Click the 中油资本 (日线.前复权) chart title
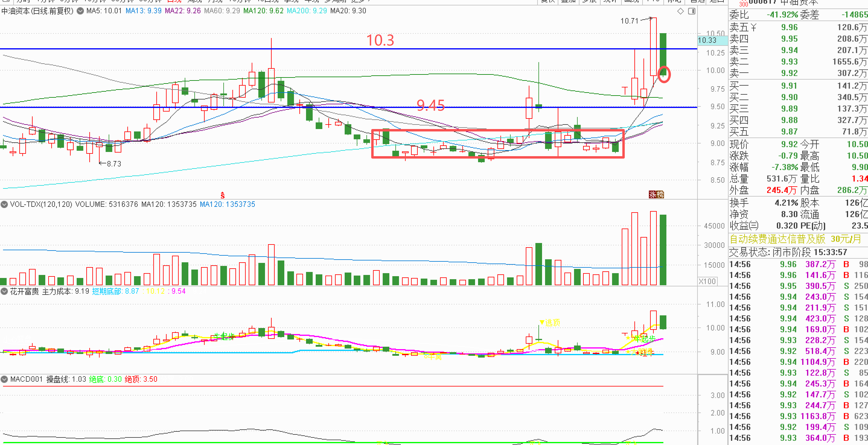868x445 pixels. point(37,11)
